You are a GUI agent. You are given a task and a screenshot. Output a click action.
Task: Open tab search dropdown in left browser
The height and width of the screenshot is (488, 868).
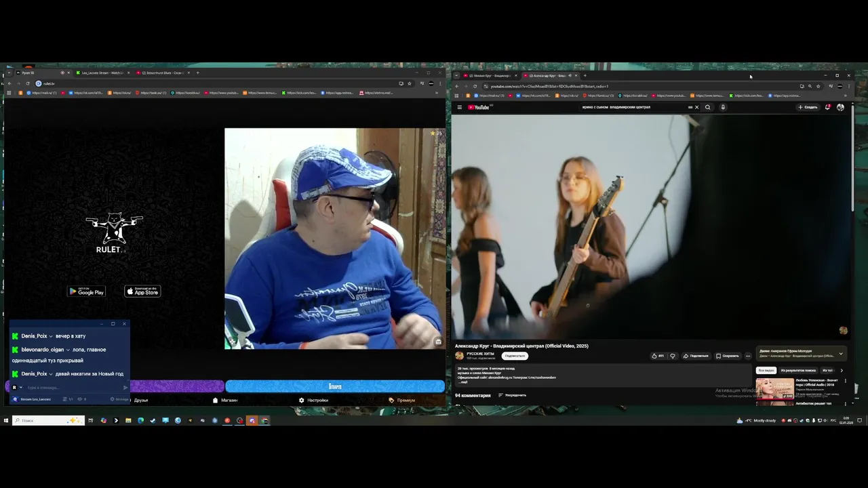coord(8,73)
